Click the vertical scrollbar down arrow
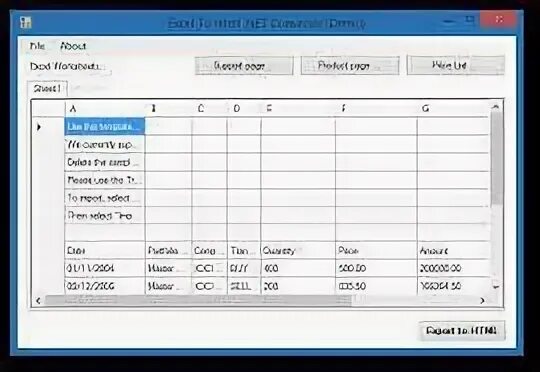The width and height of the screenshot is (540, 372). (x=496, y=287)
